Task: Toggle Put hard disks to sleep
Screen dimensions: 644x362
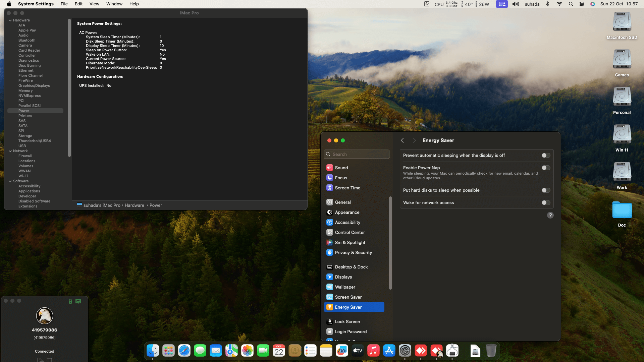Action: click(x=546, y=190)
